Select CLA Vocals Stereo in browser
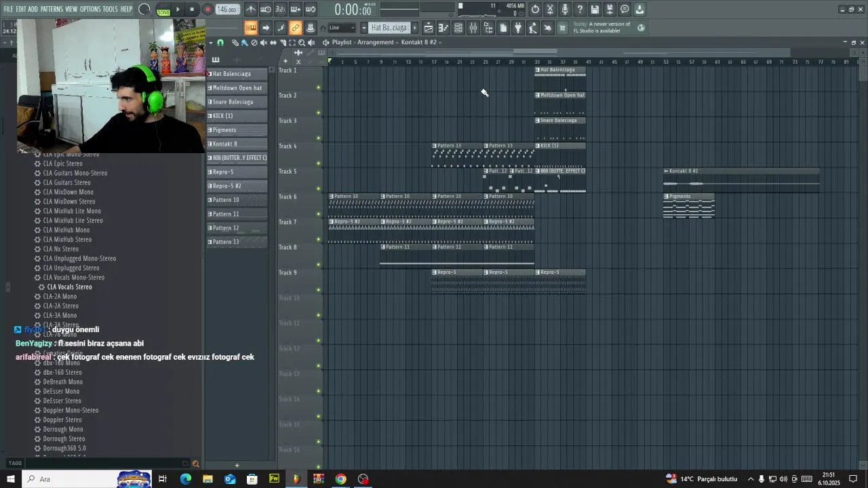Screen dimensions: 868x488 69,287
